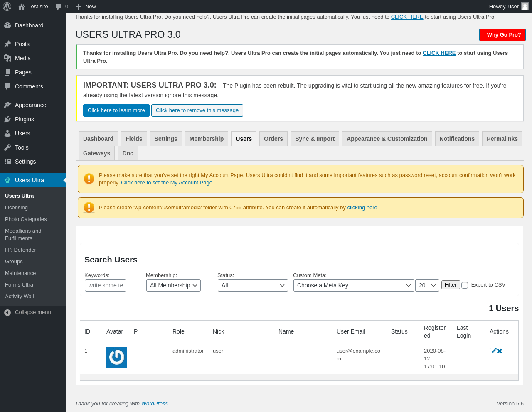Click the remove this message button
Screen dimensions: 532x412
[197, 110]
